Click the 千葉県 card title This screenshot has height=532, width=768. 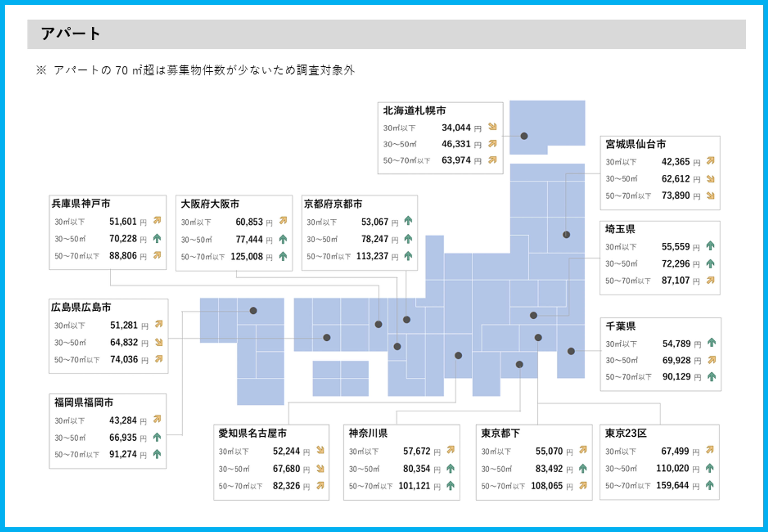620,326
